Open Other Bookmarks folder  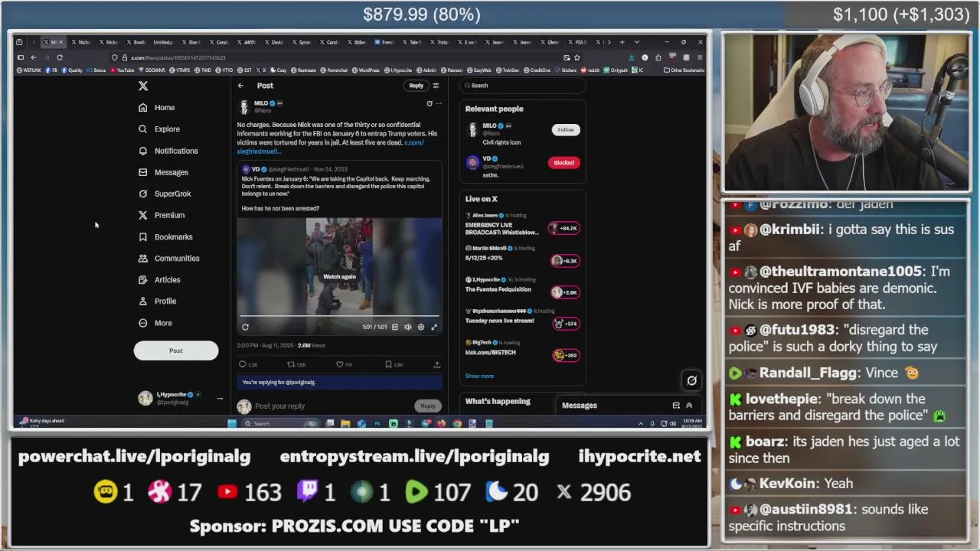click(684, 70)
